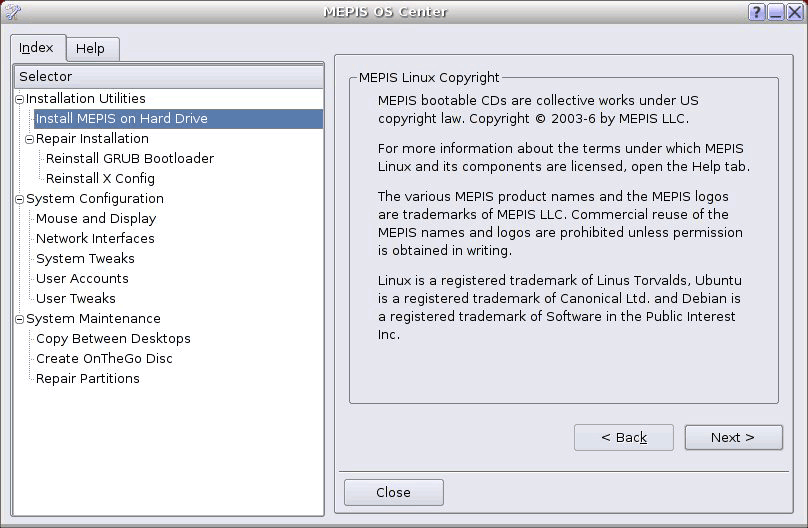Screen dimensions: 808x528
Task: Select Create OnTheGo Disc entry
Action: (x=104, y=359)
